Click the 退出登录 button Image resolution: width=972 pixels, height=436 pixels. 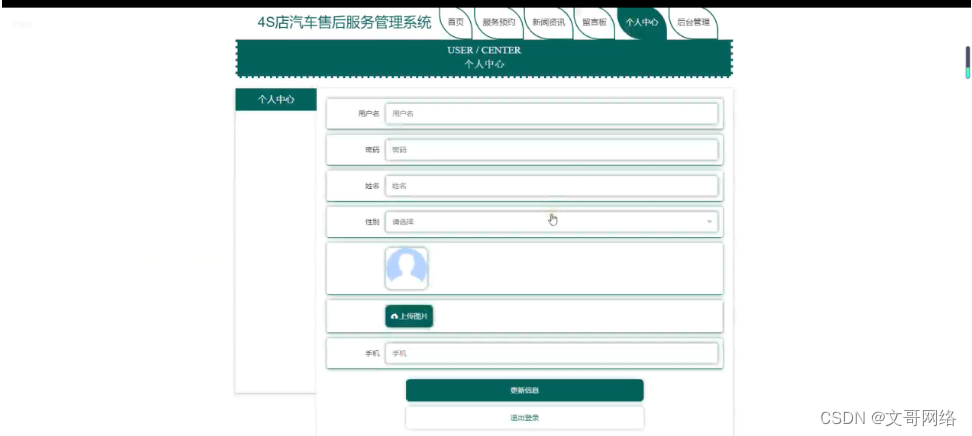(x=524, y=417)
